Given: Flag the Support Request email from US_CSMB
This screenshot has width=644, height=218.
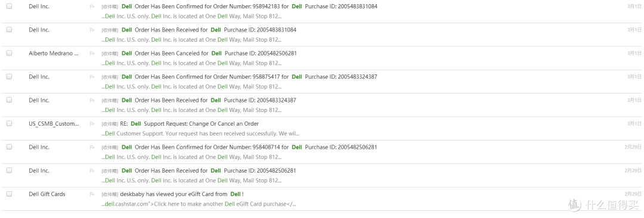Looking at the screenshot, I should tap(92, 123).
